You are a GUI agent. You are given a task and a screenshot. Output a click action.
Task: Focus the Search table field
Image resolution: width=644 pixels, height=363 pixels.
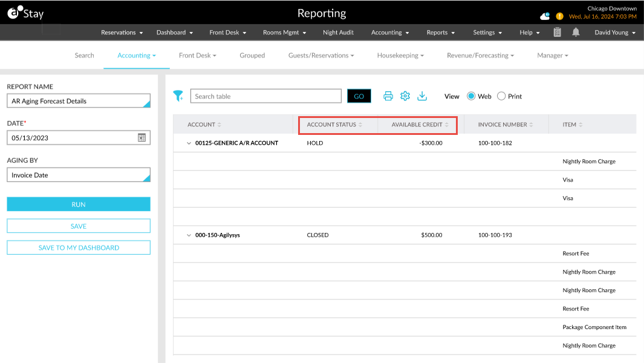[265, 96]
